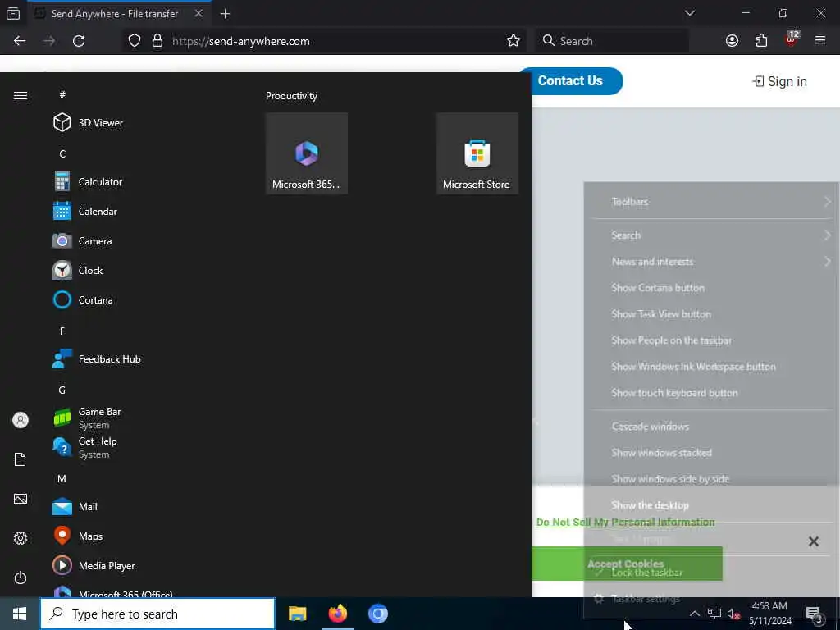Click the Sign in link

pyautogui.click(x=780, y=81)
